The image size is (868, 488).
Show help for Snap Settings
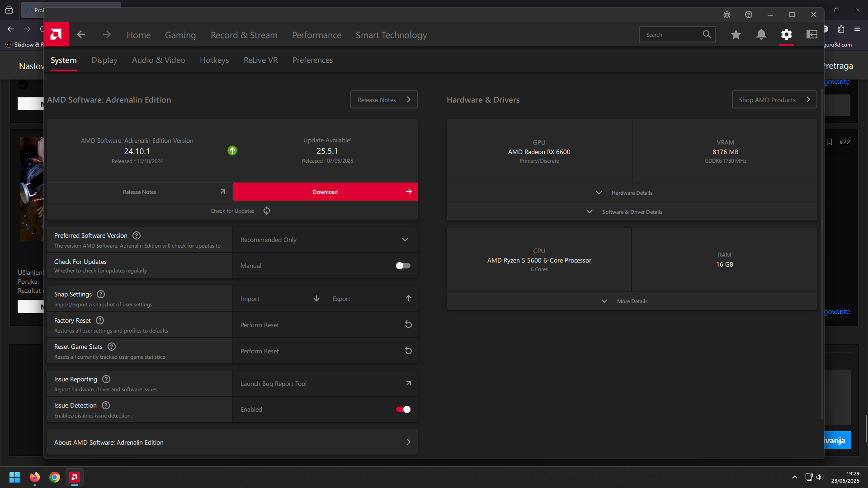(101, 294)
